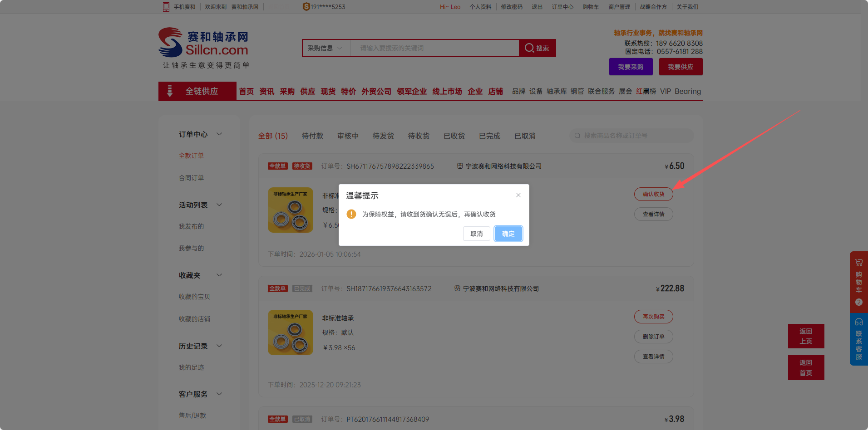Click the mobile phone 手机赛和 icon
The width and height of the screenshot is (868, 430).
pyautogui.click(x=166, y=7)
